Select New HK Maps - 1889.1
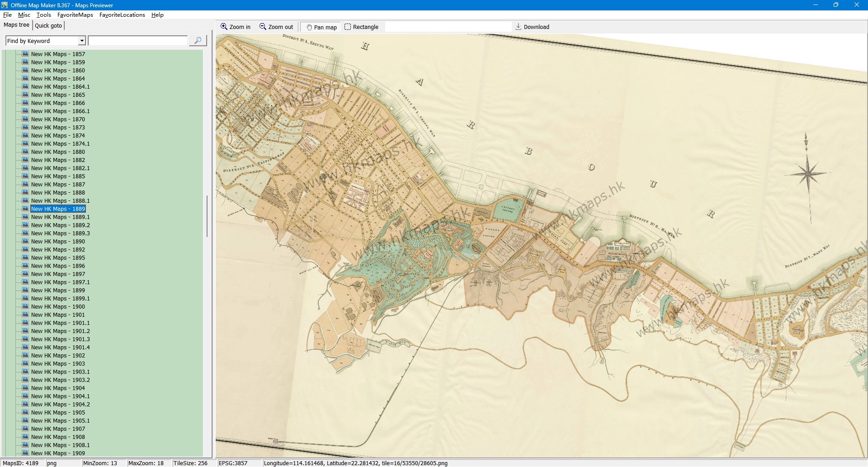 click(60, 217)
